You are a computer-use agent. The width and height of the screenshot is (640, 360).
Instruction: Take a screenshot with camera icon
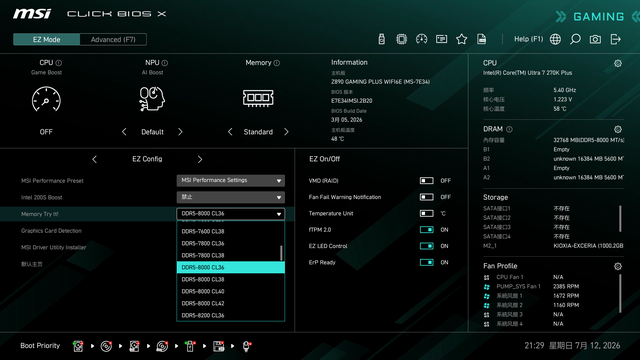595,39
